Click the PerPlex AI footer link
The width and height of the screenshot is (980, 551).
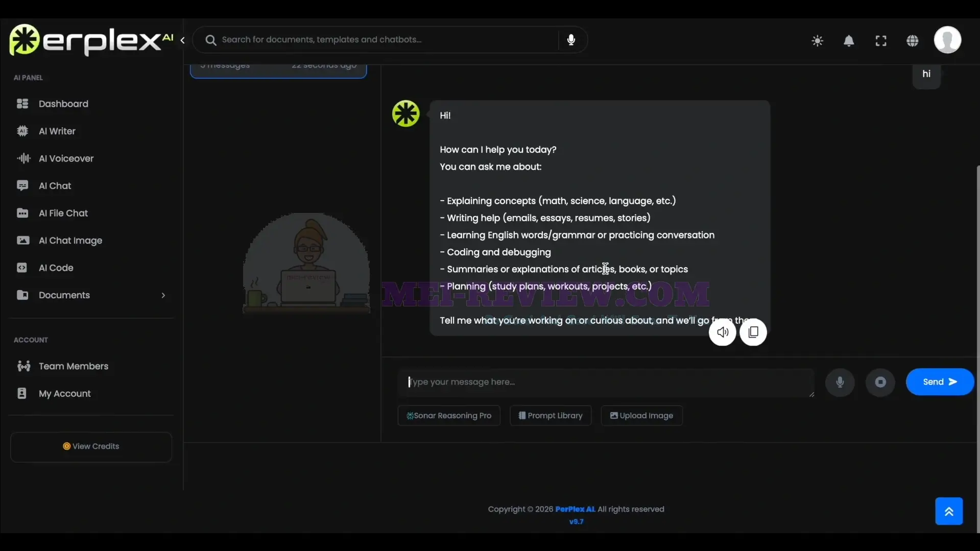click(x=575, y=509)
